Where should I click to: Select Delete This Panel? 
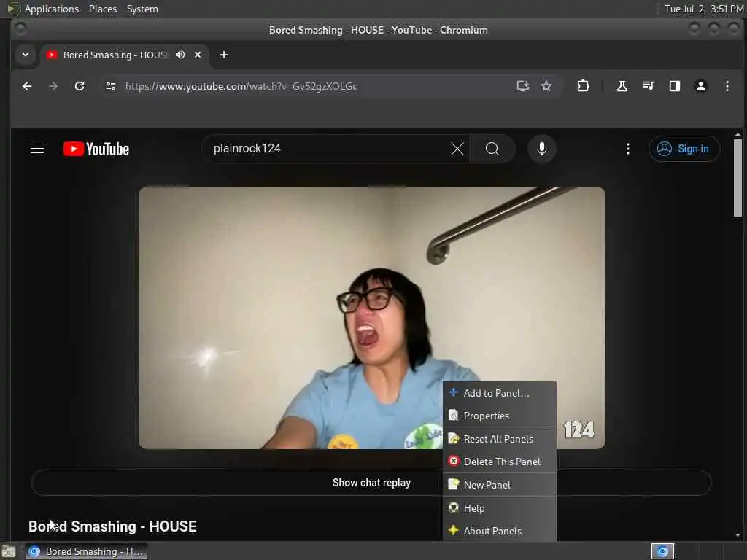coord(499,462)
